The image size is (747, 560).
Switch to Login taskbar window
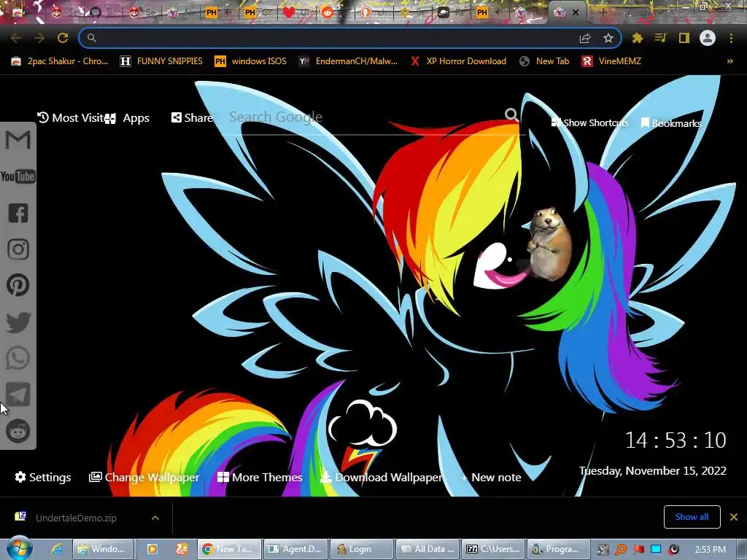(x=361, y=549)
